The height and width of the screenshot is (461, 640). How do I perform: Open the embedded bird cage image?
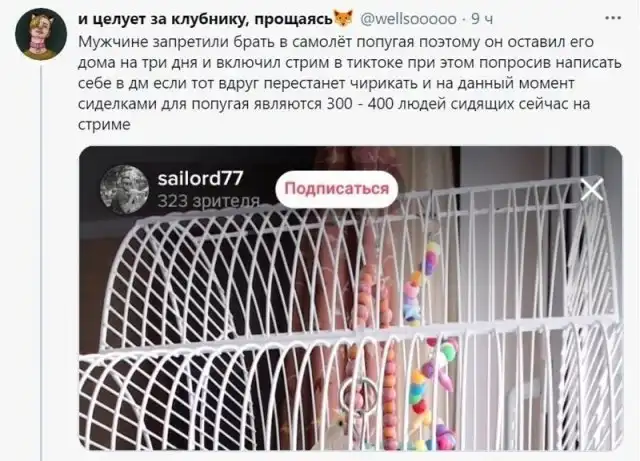351,298
